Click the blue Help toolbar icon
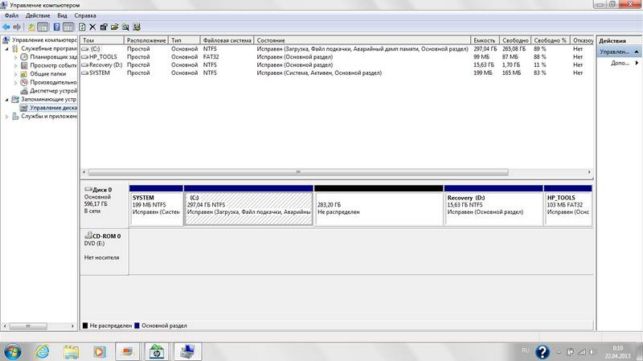 [57, 27]
